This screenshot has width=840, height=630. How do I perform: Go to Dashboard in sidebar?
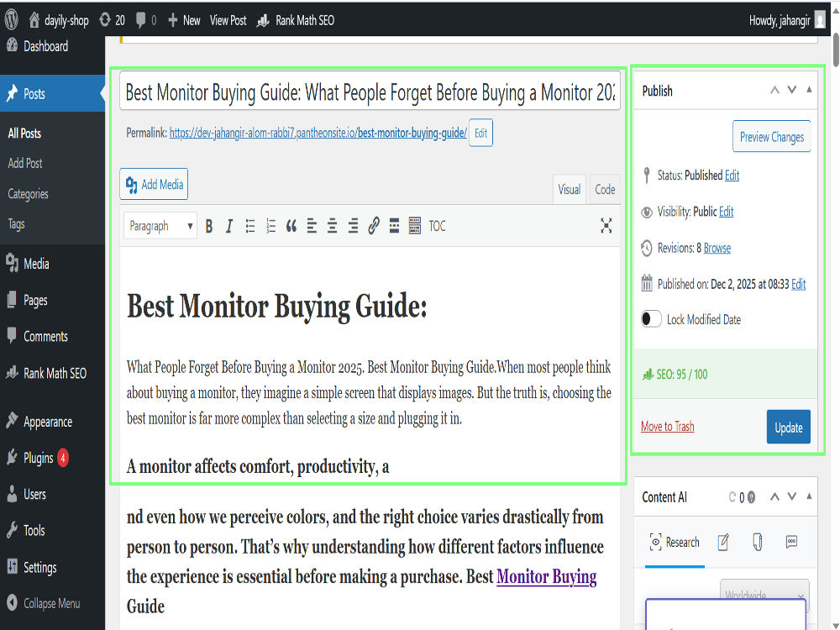point(45,46)
